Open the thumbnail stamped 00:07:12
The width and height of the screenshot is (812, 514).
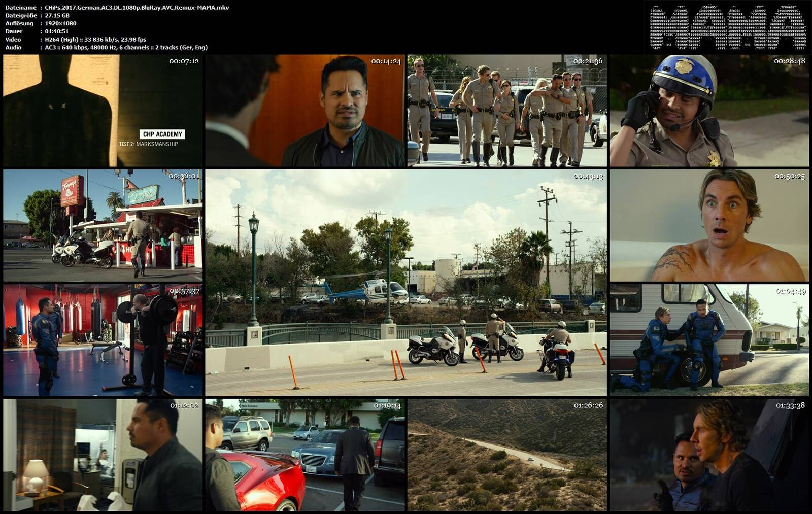tap(103, 111)
